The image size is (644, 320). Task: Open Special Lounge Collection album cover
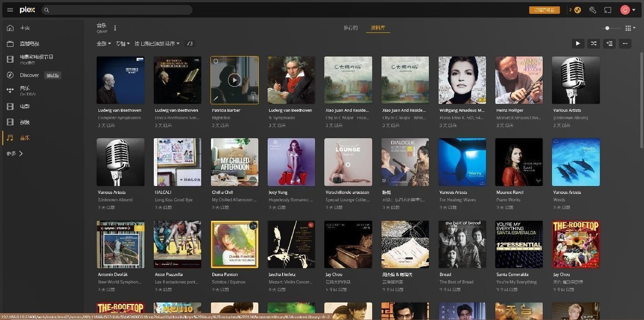point(348,162)
